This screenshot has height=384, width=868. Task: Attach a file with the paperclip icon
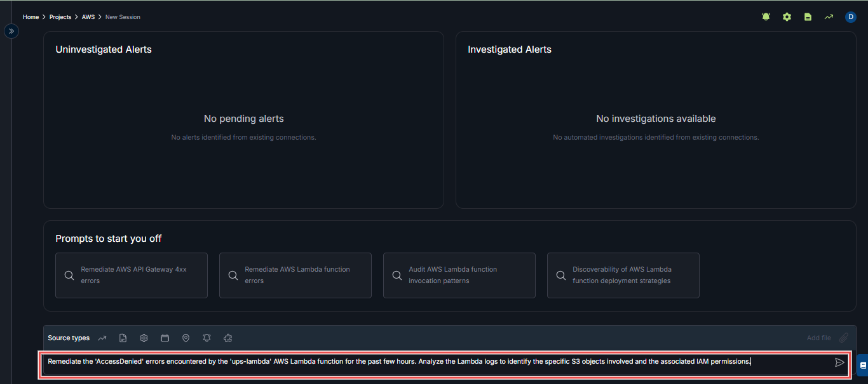[x=843, y=338]
